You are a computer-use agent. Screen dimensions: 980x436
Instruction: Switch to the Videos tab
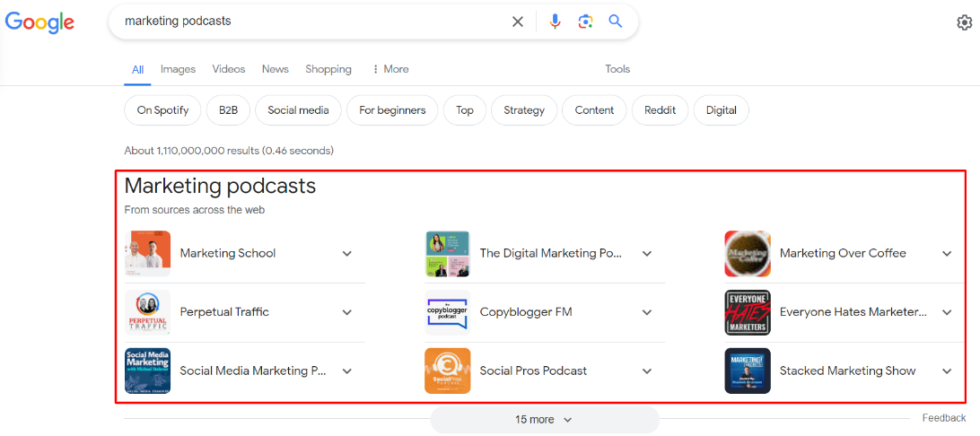pyautogui.click(x=229, y=69)
